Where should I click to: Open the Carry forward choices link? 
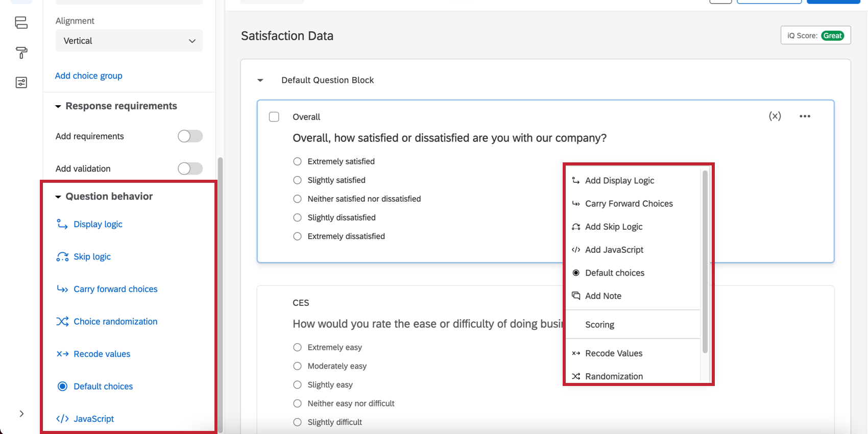115,289
